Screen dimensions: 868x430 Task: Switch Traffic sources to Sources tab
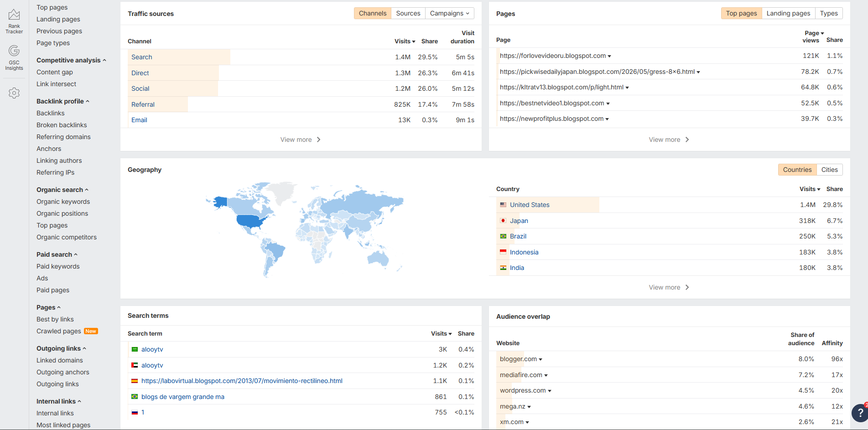coord(408,13)
